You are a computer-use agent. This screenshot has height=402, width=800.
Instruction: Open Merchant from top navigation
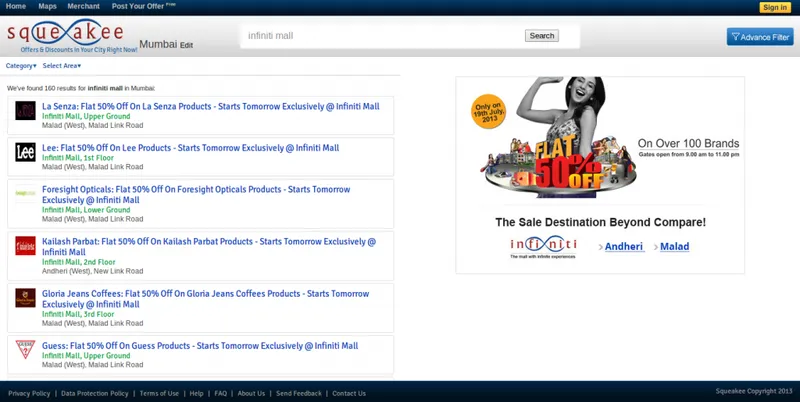pos(84,6)
